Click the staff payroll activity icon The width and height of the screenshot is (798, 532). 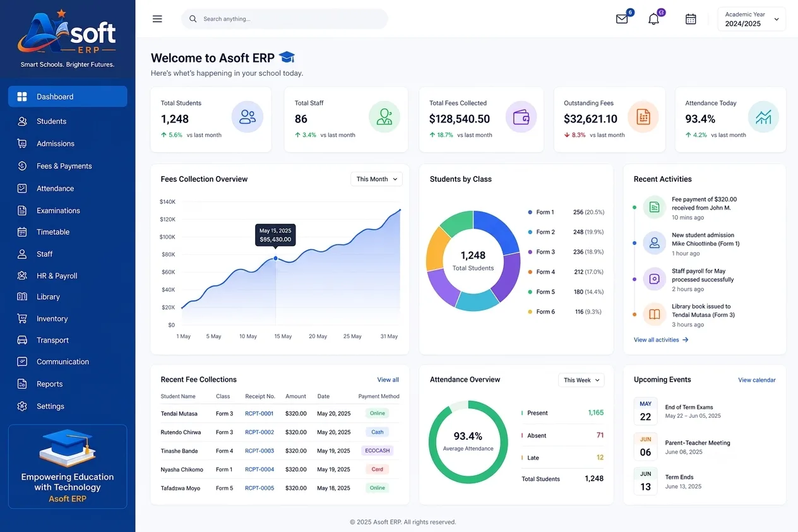point(655,278)
